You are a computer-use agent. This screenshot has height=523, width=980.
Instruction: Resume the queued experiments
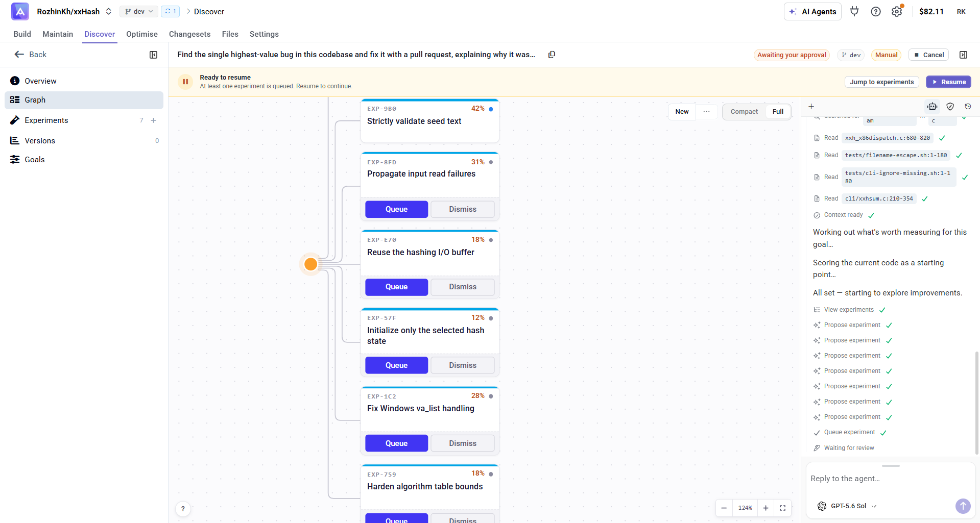(x=948, y=82)
